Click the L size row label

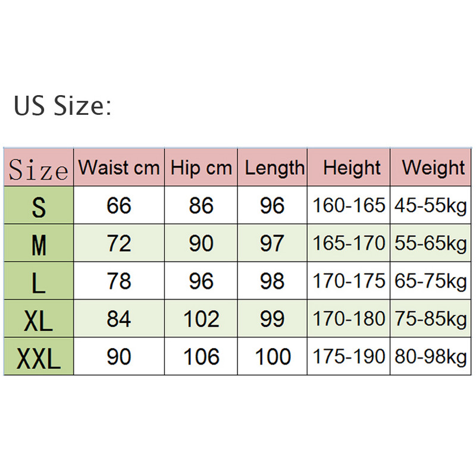tap(39, 282)
